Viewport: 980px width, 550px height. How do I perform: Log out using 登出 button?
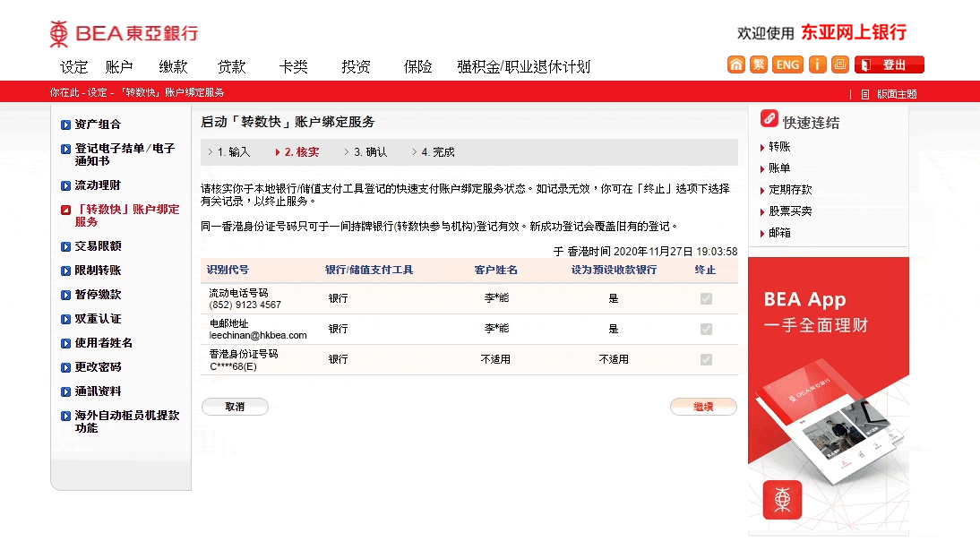pos(890,64)
